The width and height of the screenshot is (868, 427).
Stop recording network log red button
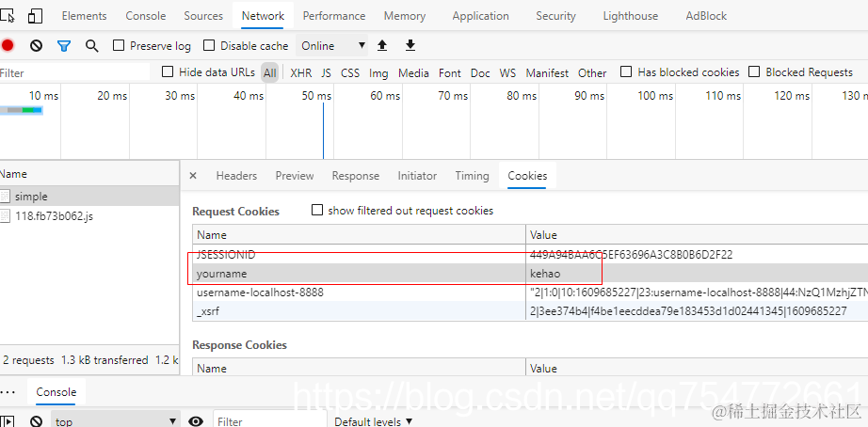point(8,45)
